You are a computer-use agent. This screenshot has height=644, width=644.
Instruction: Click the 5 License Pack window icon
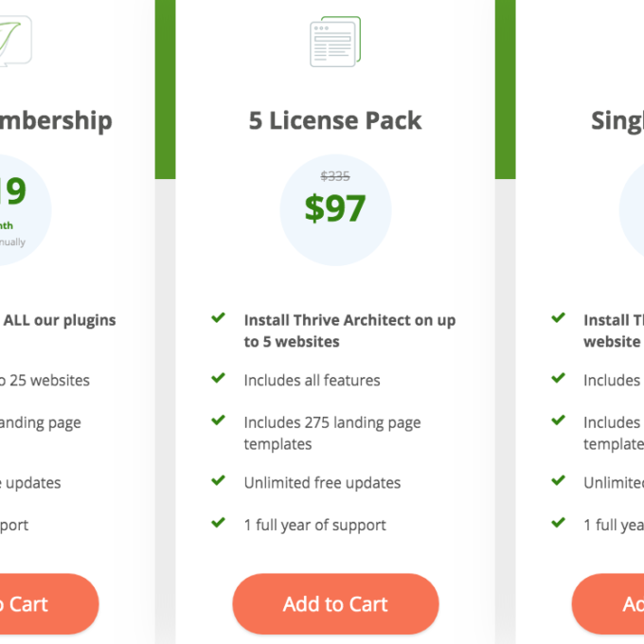pos(335,42)
